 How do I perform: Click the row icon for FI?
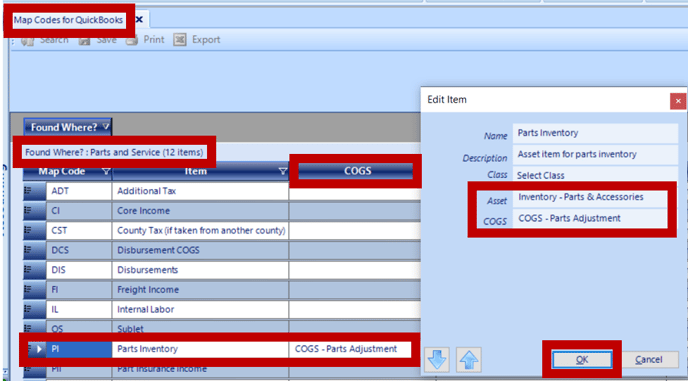(x=34, y=290)
